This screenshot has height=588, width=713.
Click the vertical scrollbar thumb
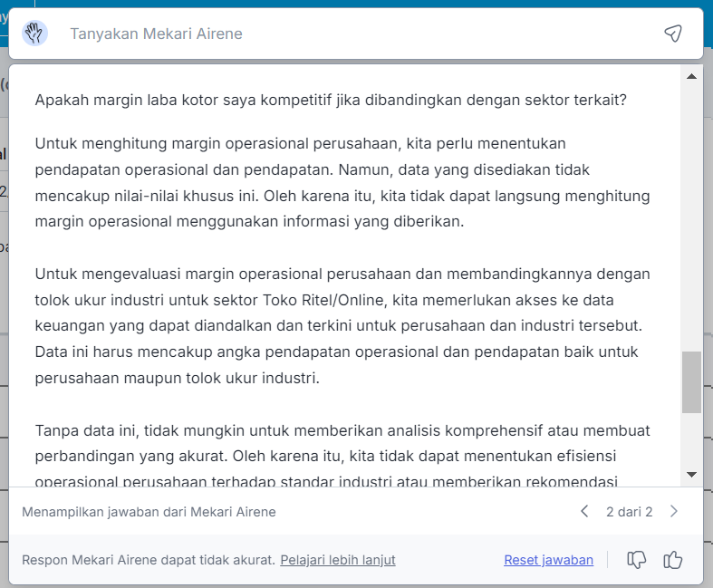click(x=691, y=382)
